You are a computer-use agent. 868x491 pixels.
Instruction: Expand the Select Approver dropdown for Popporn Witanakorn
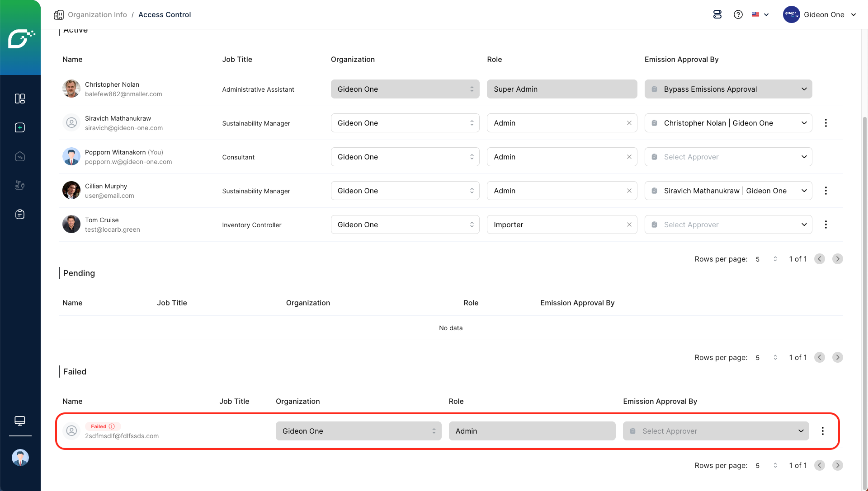pyautogui.click(x=728, y=157)
